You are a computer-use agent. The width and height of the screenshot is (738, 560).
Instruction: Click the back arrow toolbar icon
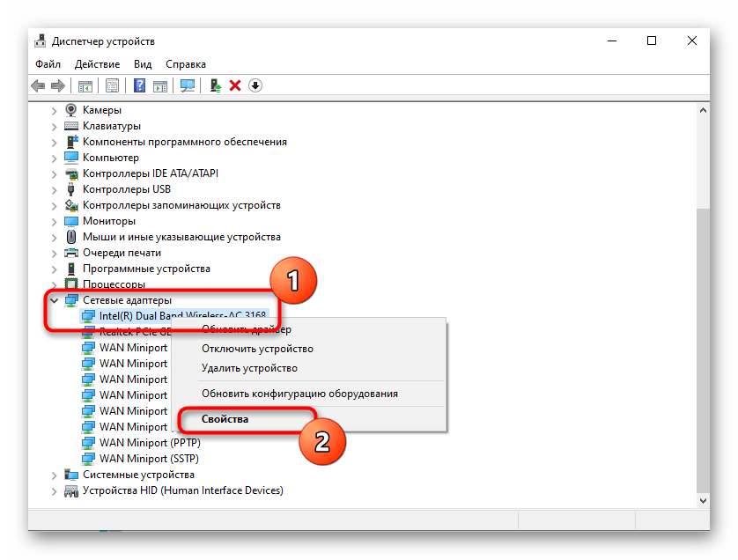tap(38, 85)
